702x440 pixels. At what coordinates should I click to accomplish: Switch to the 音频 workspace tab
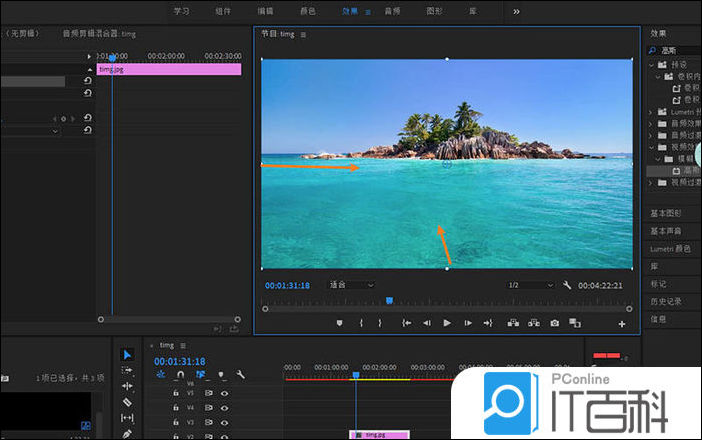392,11
